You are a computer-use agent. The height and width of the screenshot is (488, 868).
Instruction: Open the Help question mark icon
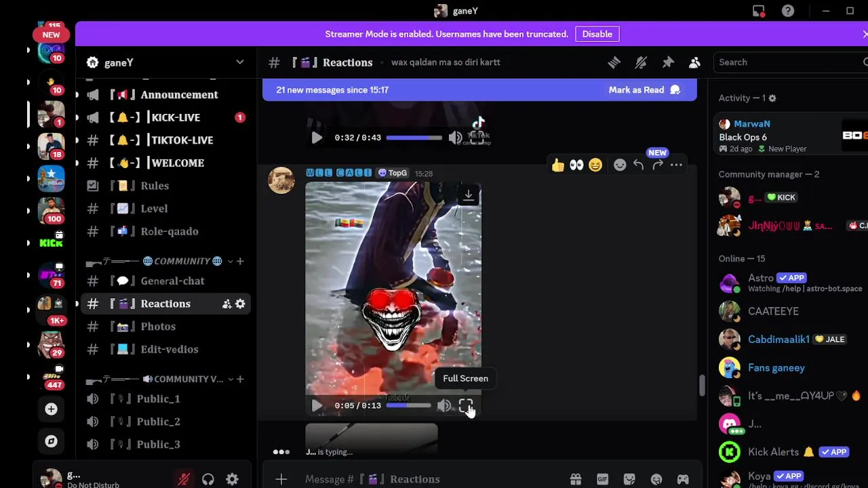788,11
